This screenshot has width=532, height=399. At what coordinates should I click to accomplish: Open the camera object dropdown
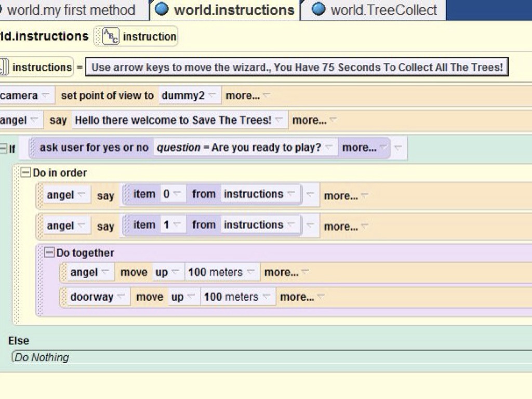tap(46, 96)
